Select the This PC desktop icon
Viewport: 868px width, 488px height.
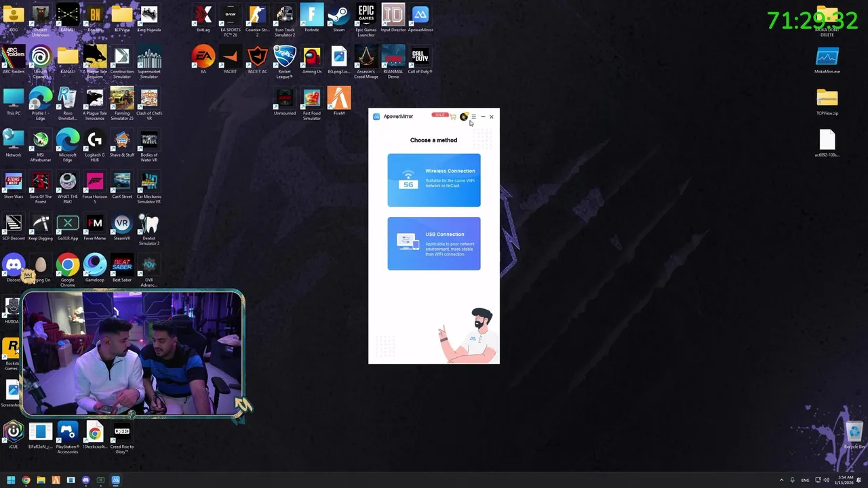(x=14, y=102)
